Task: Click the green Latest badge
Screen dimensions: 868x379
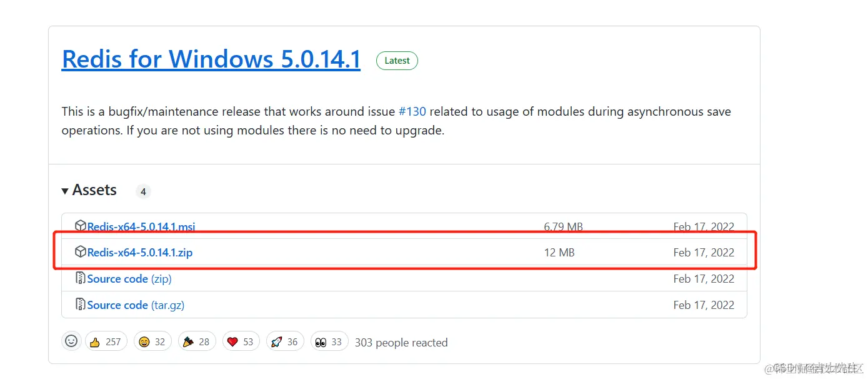Action: [x=397, y=61]
